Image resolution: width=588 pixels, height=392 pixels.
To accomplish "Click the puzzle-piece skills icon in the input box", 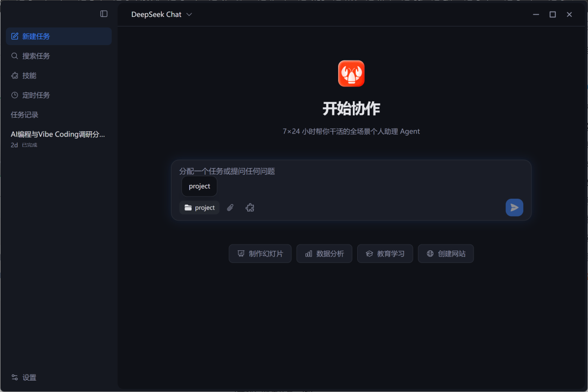I will pos(250,207).
